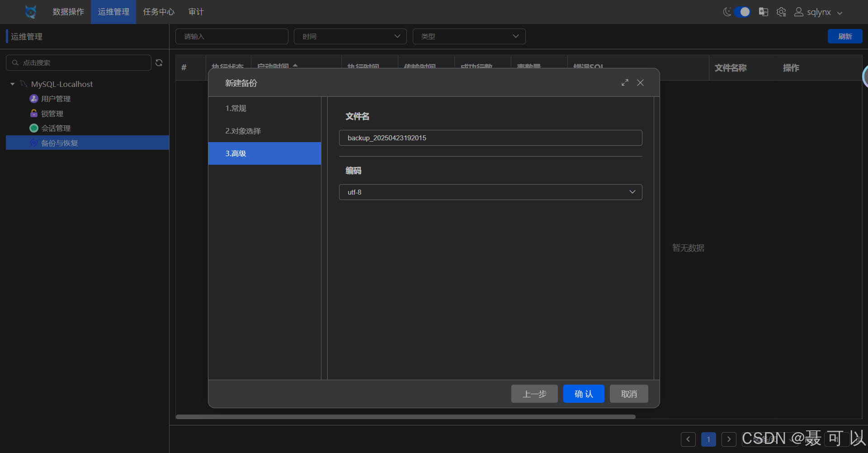Click the 上一步 button

click(534, 394)
